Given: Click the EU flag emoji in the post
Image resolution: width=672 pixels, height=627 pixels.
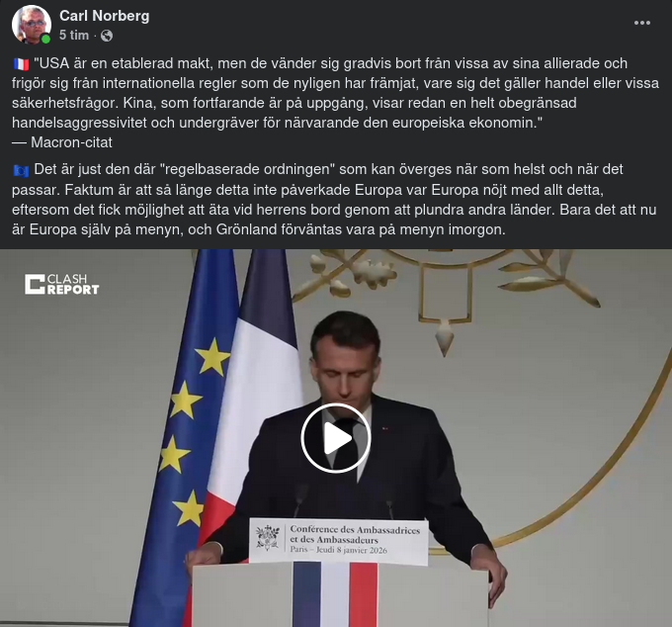Looking at the screenshot, I should tap(21, 170).
